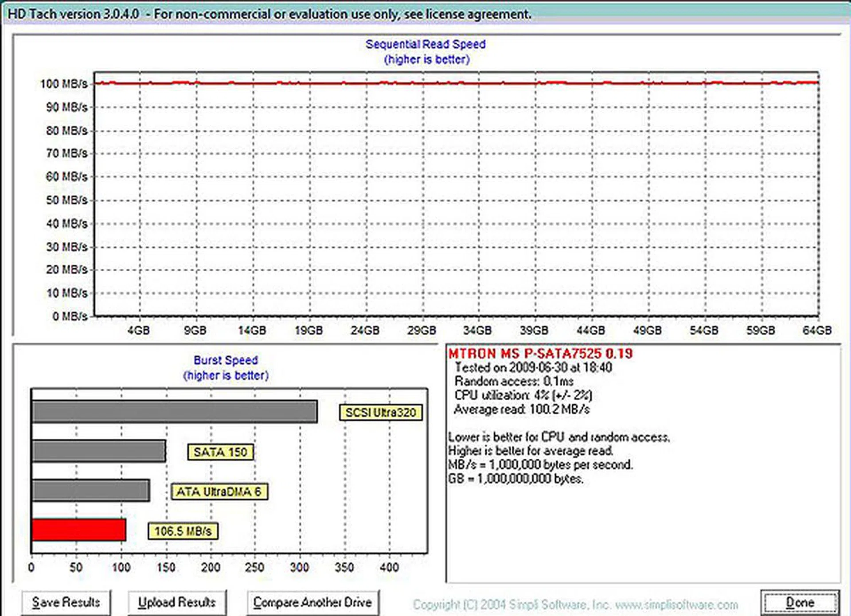Screen dimensions: 851x616
Task: Click the Random access 0.1ms line
Action: tap(514, 381)
